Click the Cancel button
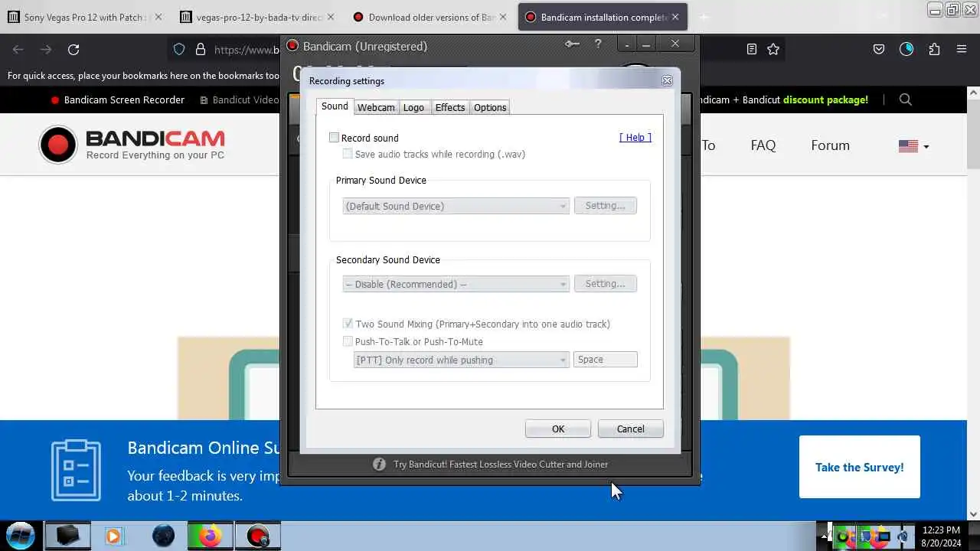The image size is (980, 551). click(631, 429)
